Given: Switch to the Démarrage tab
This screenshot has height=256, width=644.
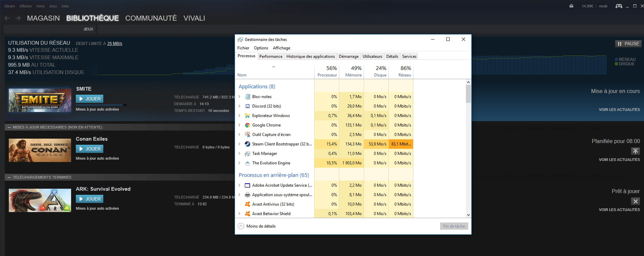Looking at the screenshot, I should coord(349,56).
